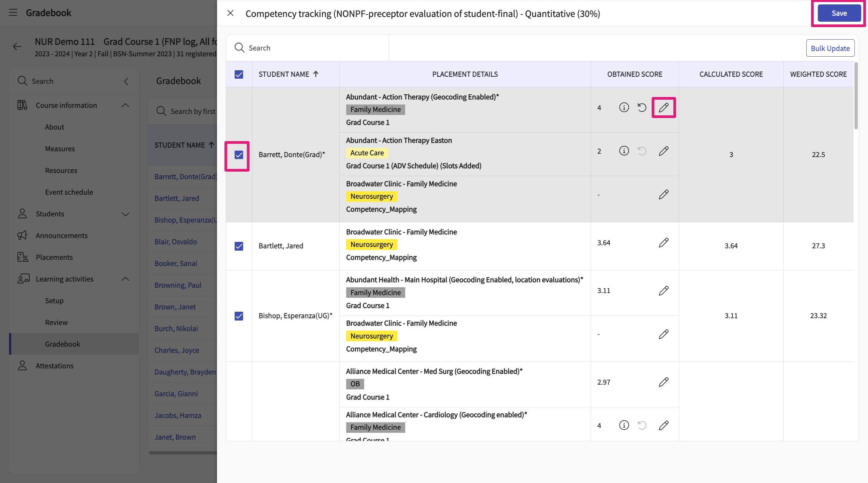Viewport: 868px width, 483px height.
Task: Collapse the Learning activities section
Action: tap(125, 279)
